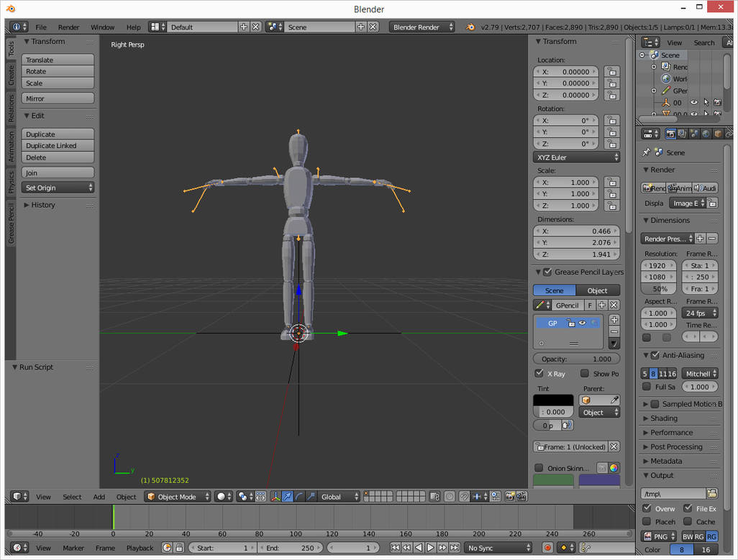Play animation in reverse
Image resolution: width=738 pixels, height=560 pixels.
[x=419, y=548]
